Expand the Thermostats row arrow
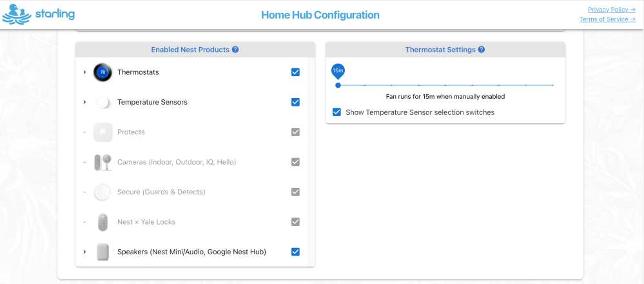Viewport: 644px width, 284px height. point(84,72)
